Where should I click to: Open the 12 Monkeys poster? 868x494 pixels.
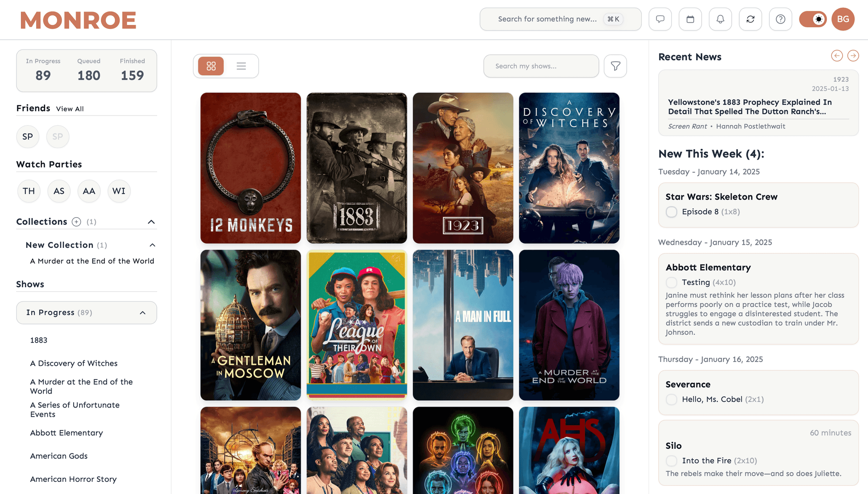pyautogui.click(x=250, y=168)
